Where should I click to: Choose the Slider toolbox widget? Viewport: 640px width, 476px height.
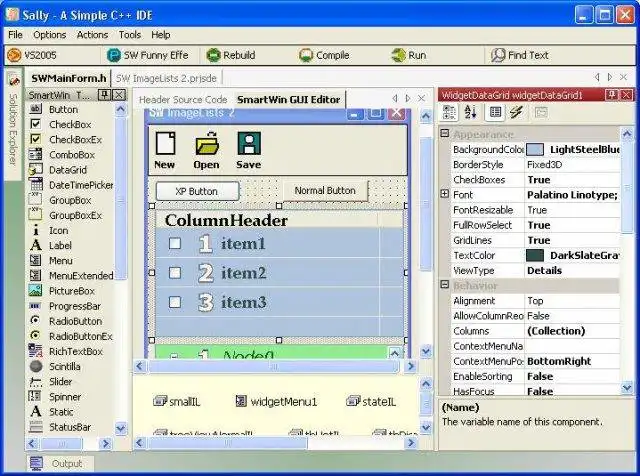pyautogui.click(x=60, y=381)
